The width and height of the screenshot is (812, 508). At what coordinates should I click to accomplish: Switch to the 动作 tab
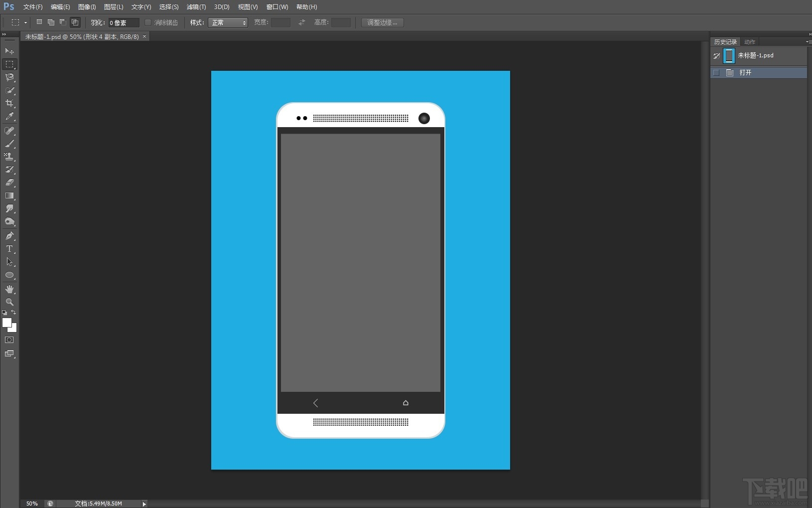click(x=749, y=42)
